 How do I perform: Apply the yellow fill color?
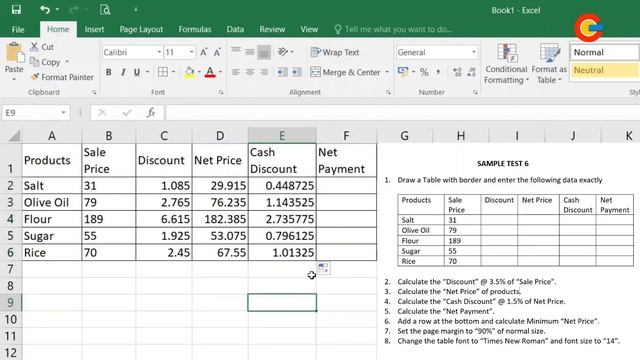coord(189,73)
